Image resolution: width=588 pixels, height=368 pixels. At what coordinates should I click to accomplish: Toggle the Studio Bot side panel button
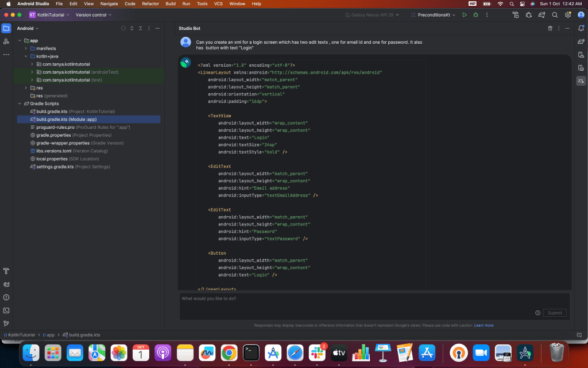click(581, 81)
